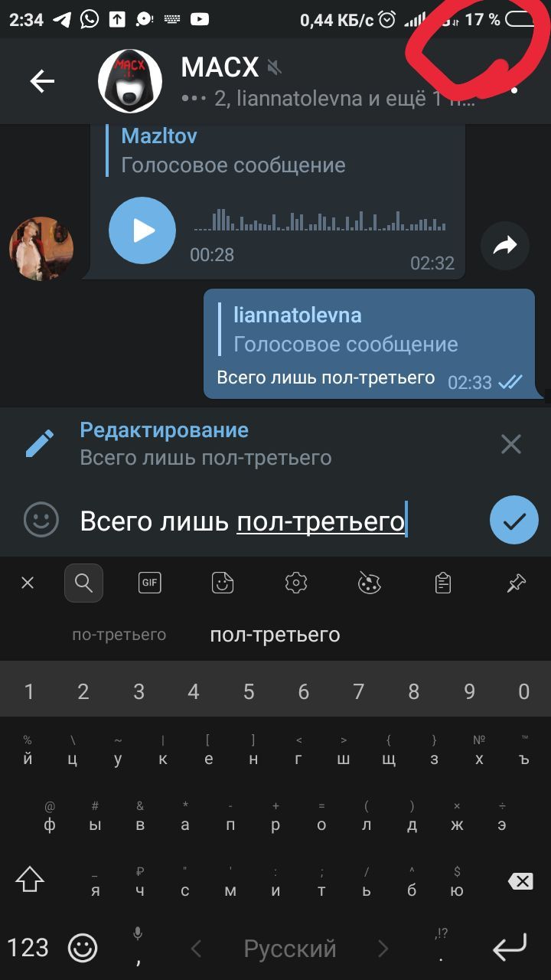Tap the back arrow in chat header

pyautogui.click(x=42, y=81)
